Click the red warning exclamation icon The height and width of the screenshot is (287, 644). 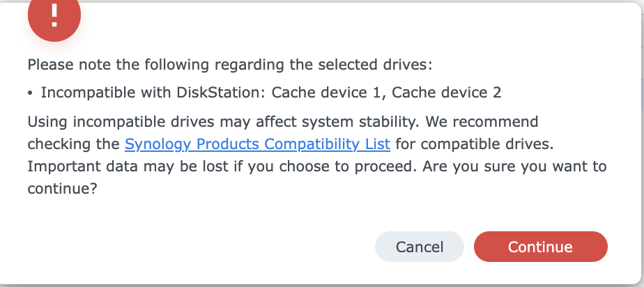[x=54, y=17]
